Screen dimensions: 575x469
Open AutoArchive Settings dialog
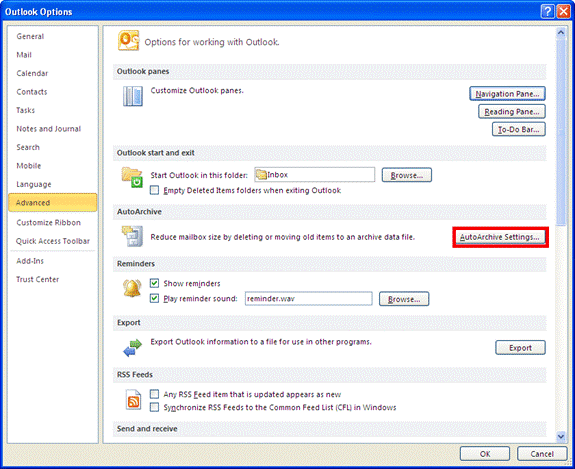click(x=500, y=237)
